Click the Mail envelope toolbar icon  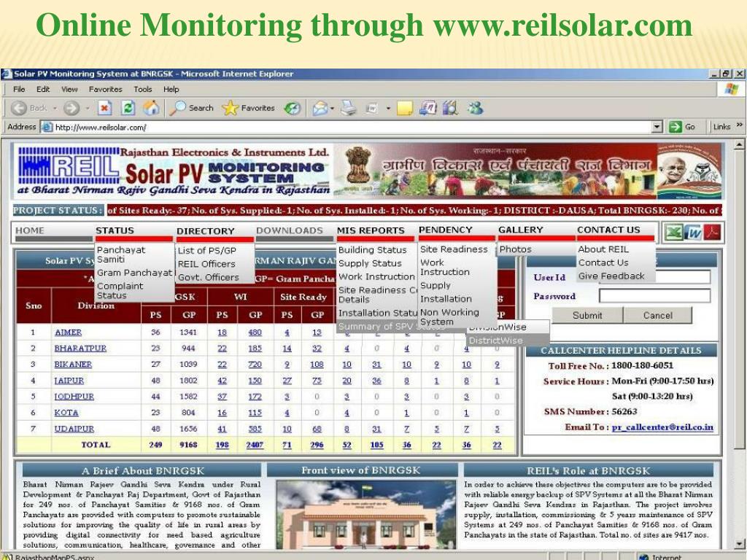click(320, 109)
